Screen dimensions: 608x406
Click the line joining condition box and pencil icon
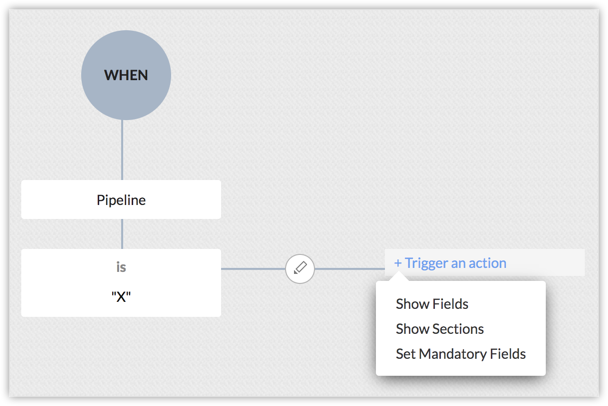pos(253,268)
